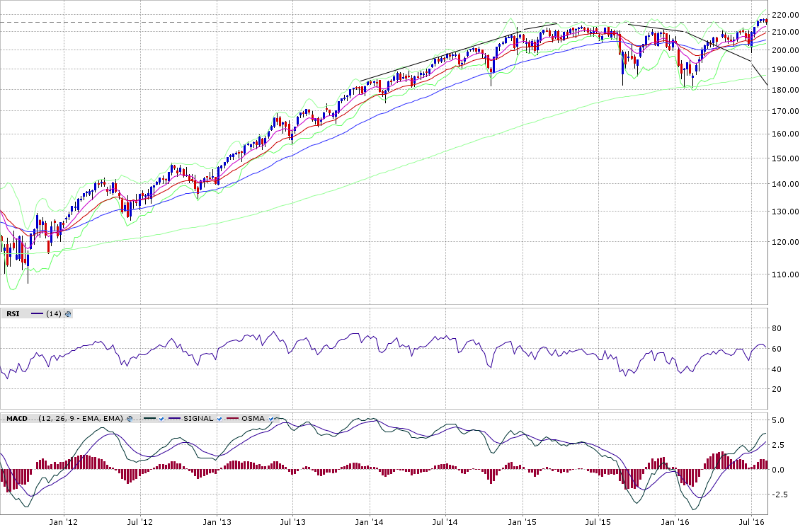The image size is (805, 532).
Task: Click the 110.00 price axis label
Action: point(785,274)
